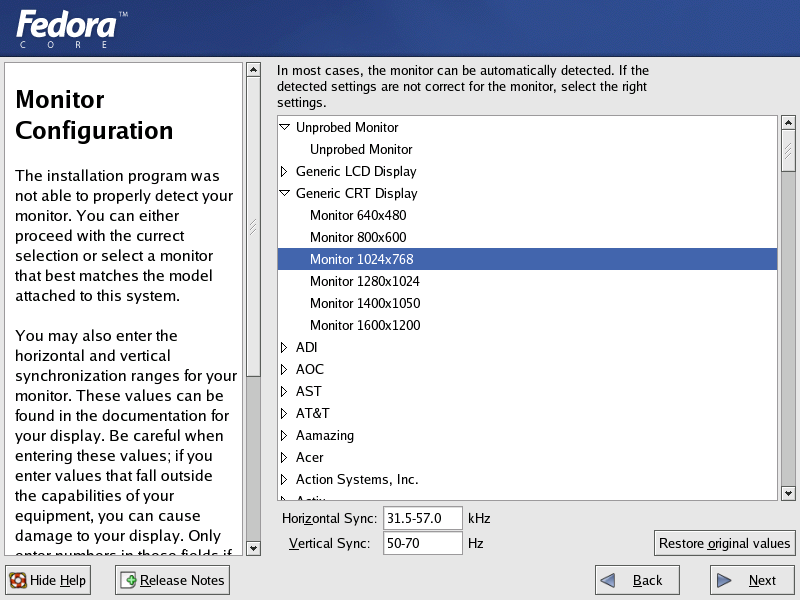Click the Horizontal Sync input field

pyautogui.click(x=423, y=518)
